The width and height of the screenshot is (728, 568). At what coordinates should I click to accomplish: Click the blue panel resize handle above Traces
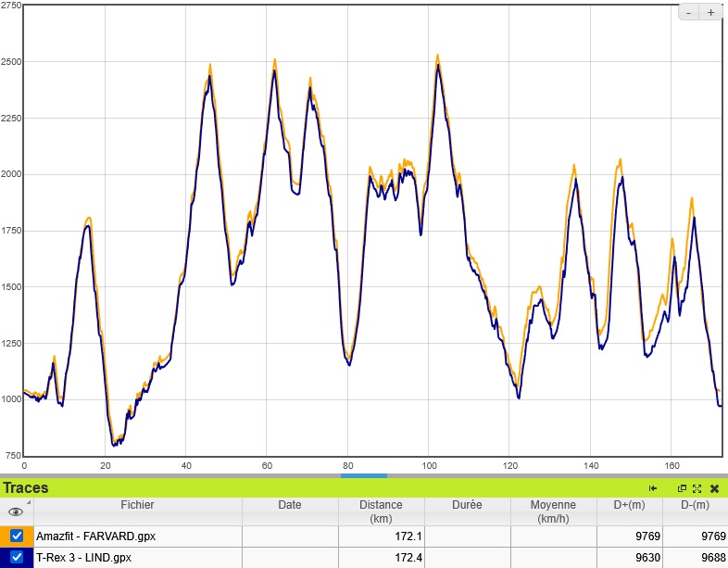[x=363, y=475]
